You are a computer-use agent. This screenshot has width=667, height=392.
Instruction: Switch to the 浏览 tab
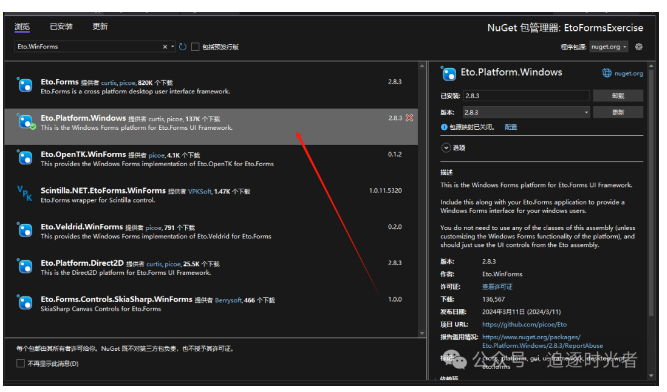pyautogui.click(x=22, y=27)
